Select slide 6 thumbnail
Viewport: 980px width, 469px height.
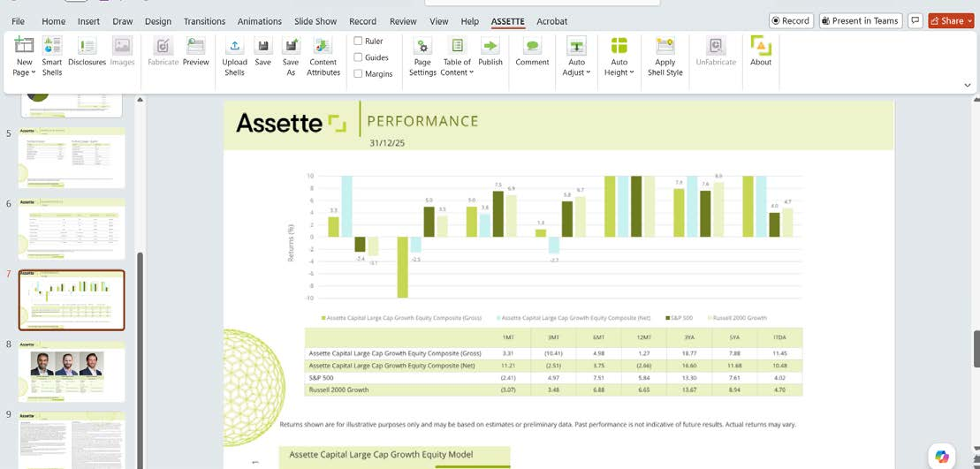(72, 229)
